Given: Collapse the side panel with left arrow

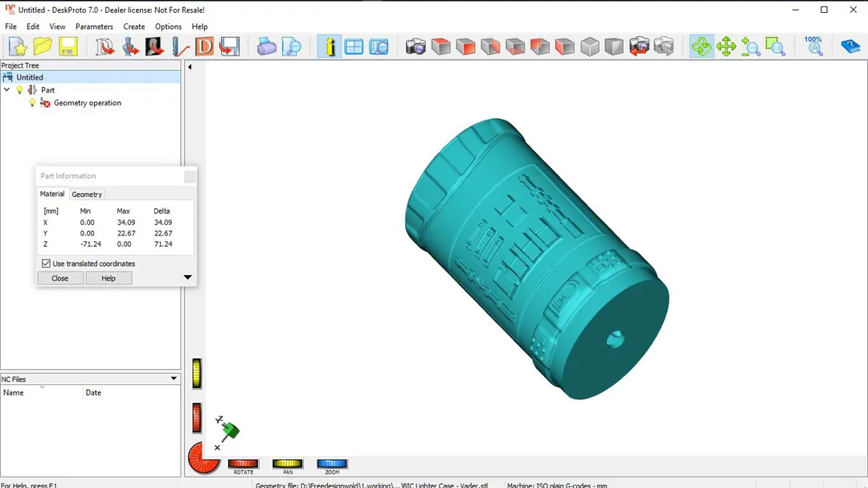Looking at the screenshot, I should click(190, 67).
